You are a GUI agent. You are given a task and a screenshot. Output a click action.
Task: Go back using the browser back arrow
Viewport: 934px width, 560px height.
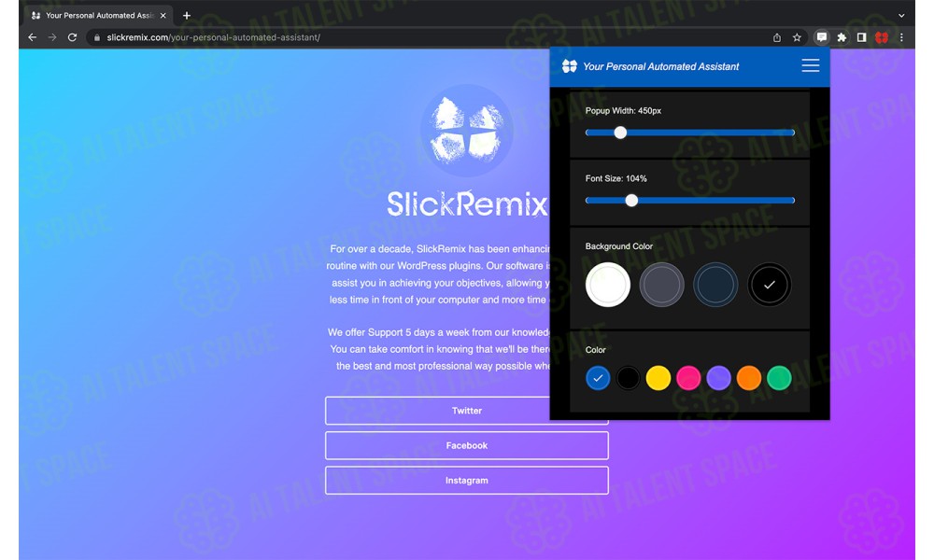pos(32,37)
